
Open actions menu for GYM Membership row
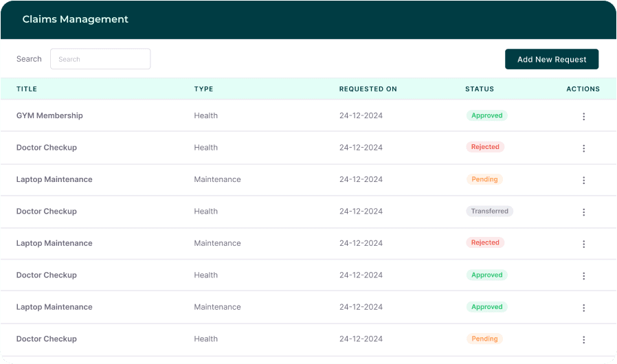coord(583,117)
